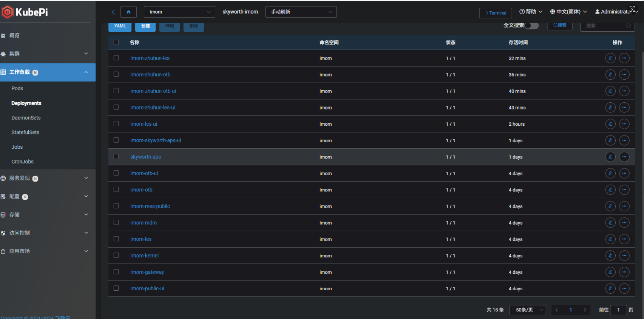Expand the 服务发现 sidebar section
644x319 pixels.
(x=45, y=178)
